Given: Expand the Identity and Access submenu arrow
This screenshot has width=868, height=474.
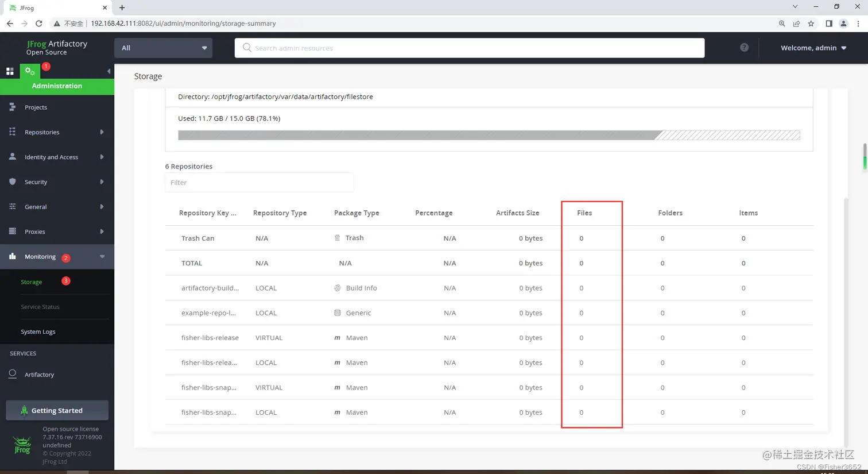Looking at the screenshot, I should (x=102, y=156).
